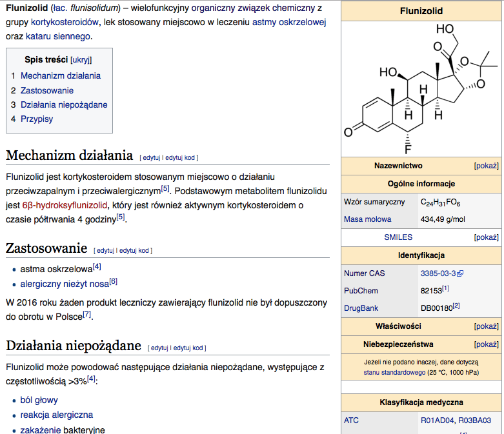Open the flunisolide structure image

421,89
